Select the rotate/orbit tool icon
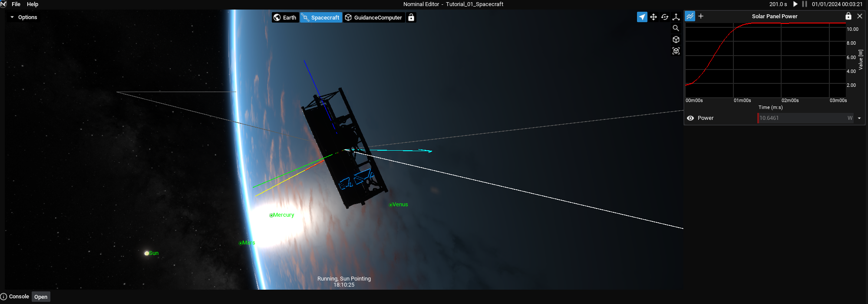The image size is (868, 304). [664, 17]
